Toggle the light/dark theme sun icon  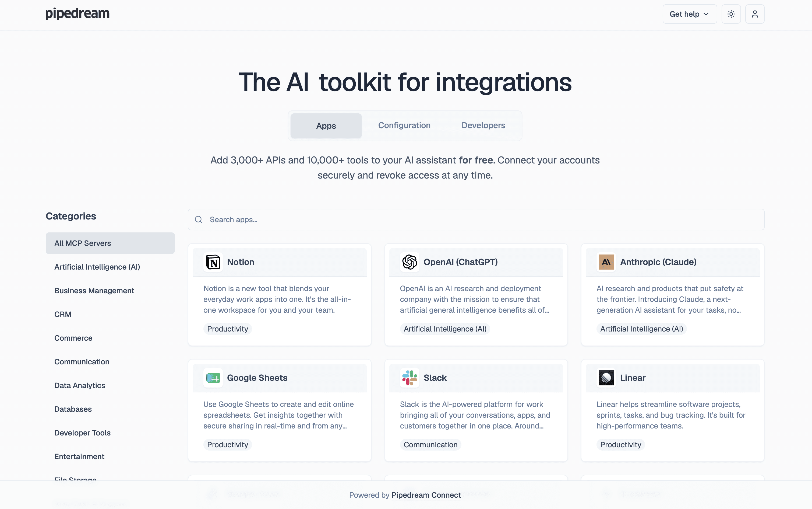(731, 14)
